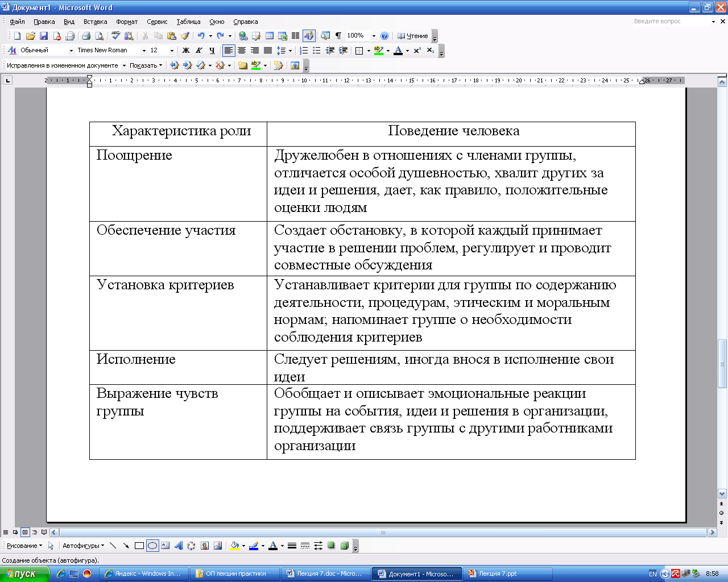This screenshot has width=728, height=582.
Task: Insert a table from the toolbar
Action: pyautogui.click(x=270, y=36)
